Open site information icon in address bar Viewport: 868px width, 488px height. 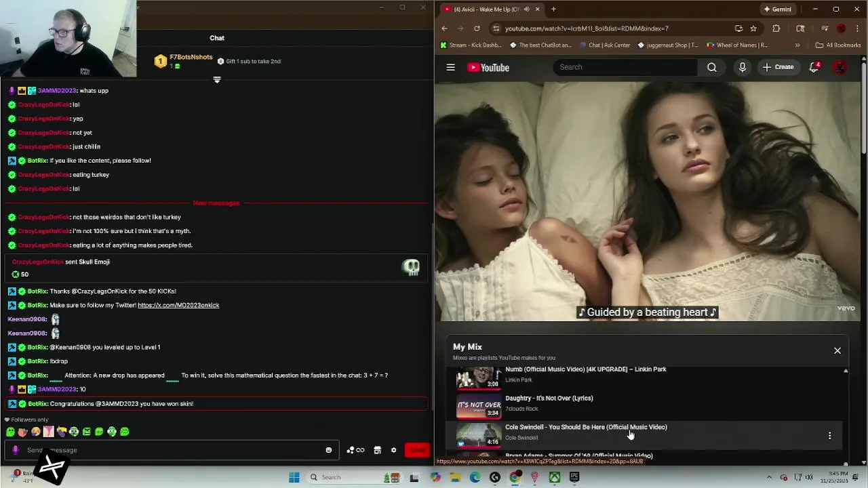click(x=496, y=28)
